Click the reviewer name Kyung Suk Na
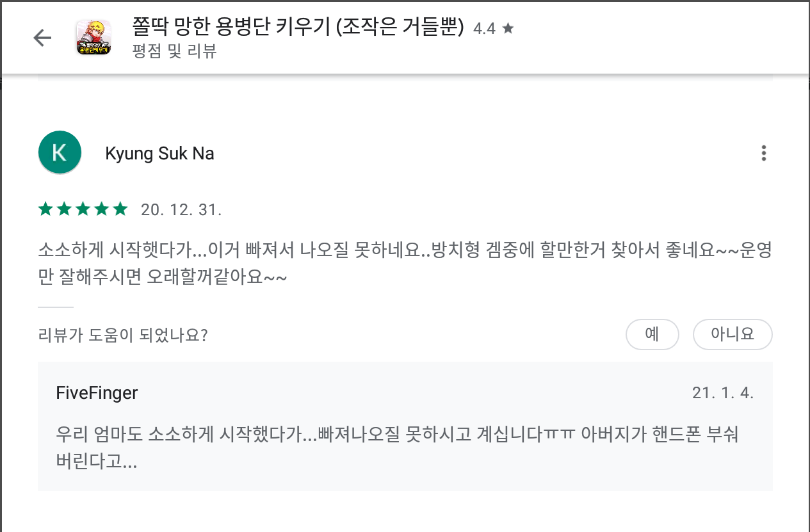 [x=159, y=154]
